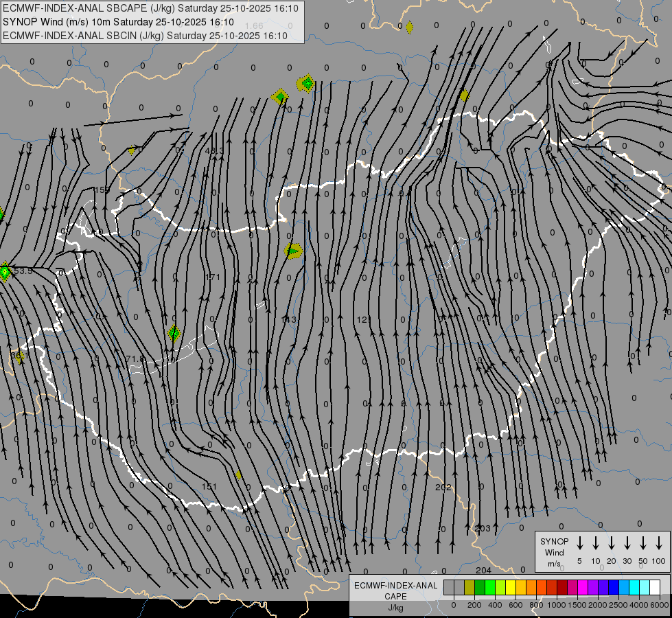672x618 pixels.
Task: Click the 30 m/s wind arrow in legend
Action: (627, 542)
